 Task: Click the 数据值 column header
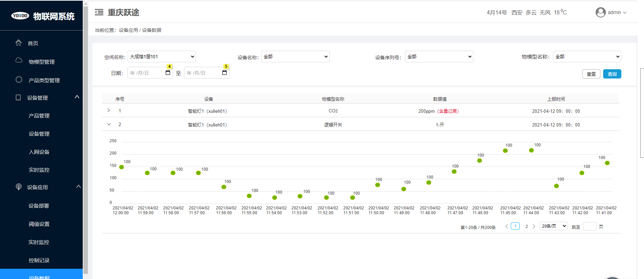coord(440,99)
